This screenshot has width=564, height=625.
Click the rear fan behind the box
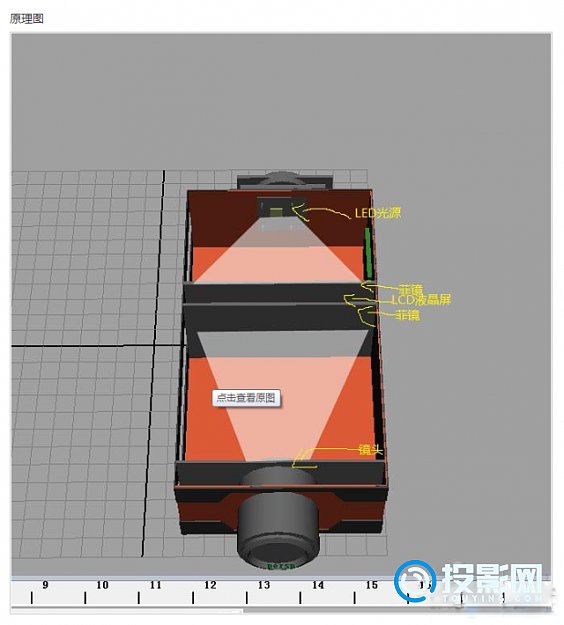point(285,180)
